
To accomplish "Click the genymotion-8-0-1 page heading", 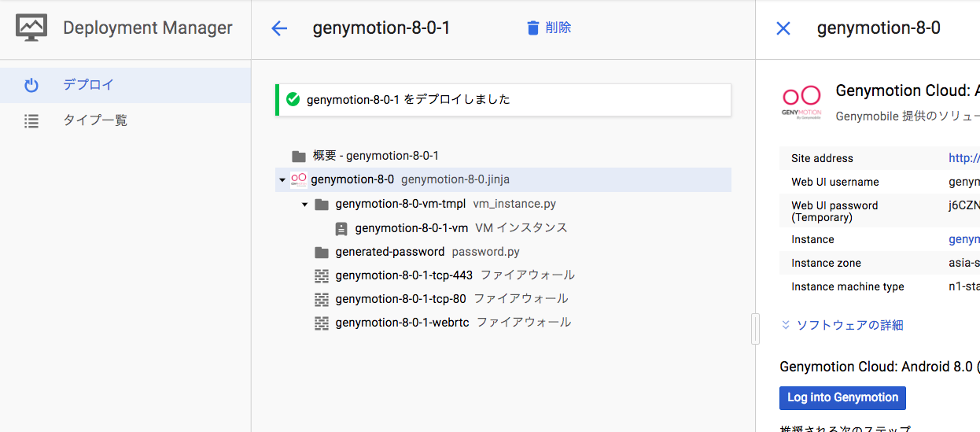I will pyautogui.click(x=381, y=29).
